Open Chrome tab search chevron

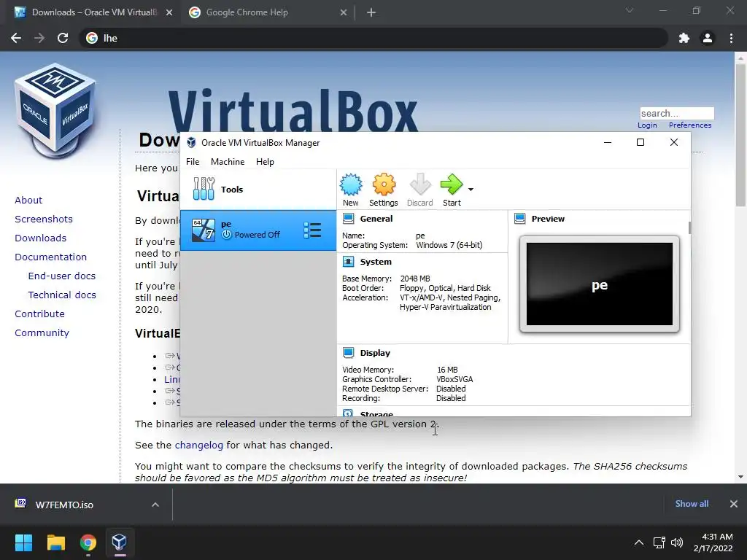[630, 10]
